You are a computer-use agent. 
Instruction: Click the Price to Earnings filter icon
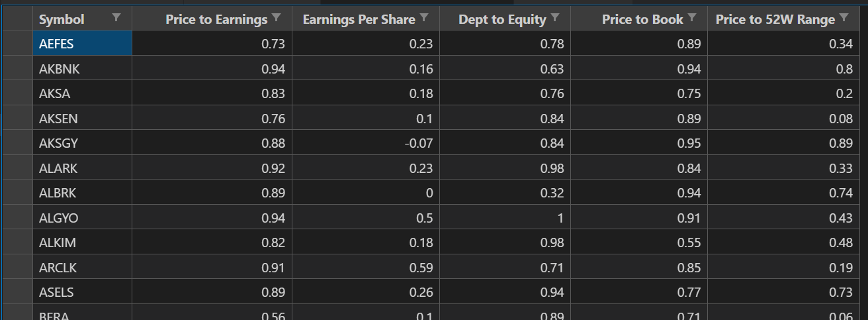277,17
